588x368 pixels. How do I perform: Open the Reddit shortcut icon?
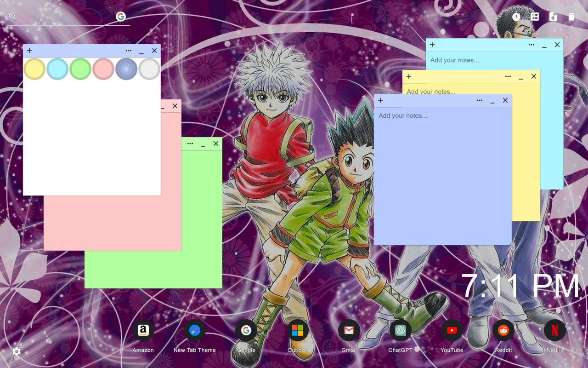point(503,330)
